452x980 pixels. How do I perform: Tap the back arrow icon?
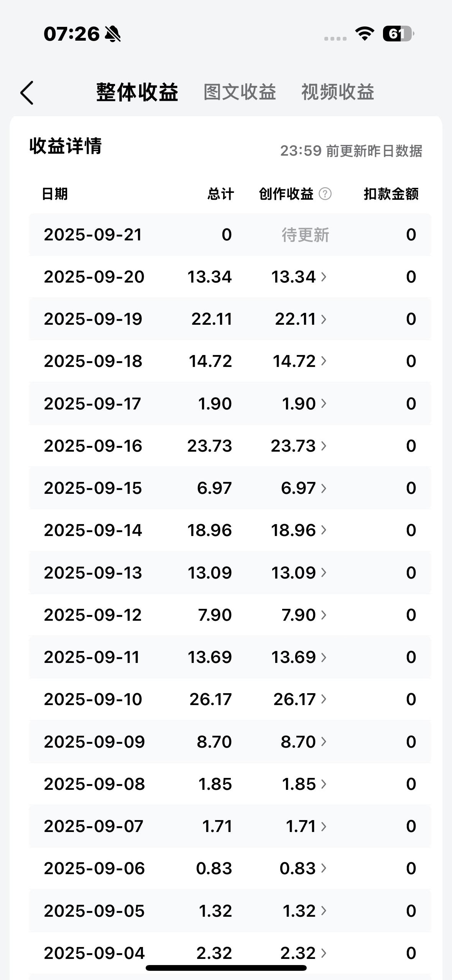click(x=27, y=93)
